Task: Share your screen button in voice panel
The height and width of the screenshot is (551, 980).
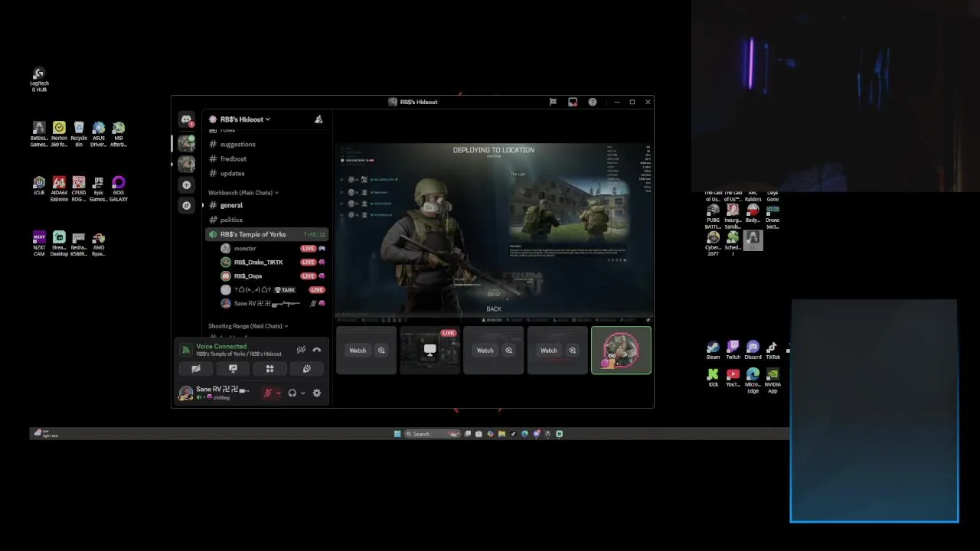Action: click(233, 369)
